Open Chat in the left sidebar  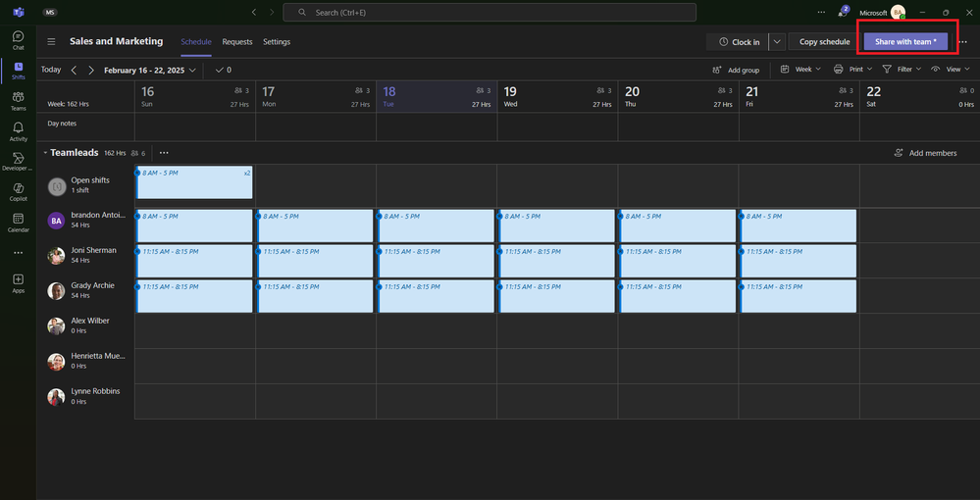[x=18, y=40]
